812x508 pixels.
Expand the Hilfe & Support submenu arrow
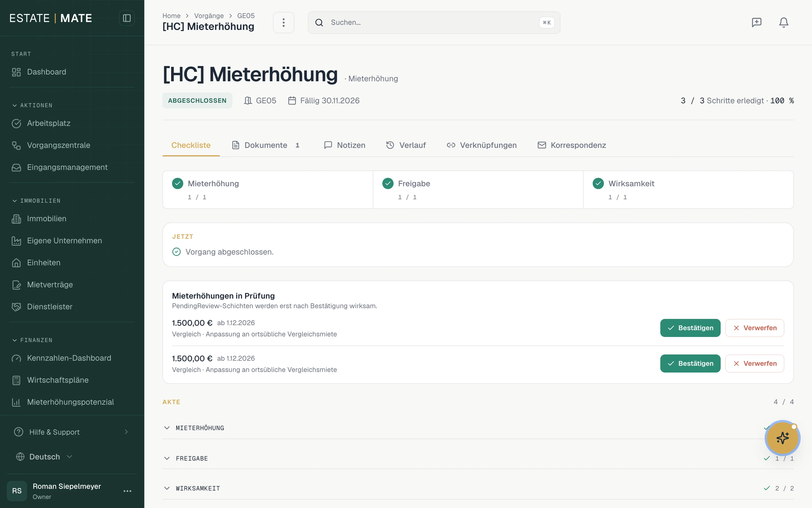coord(126,432)
